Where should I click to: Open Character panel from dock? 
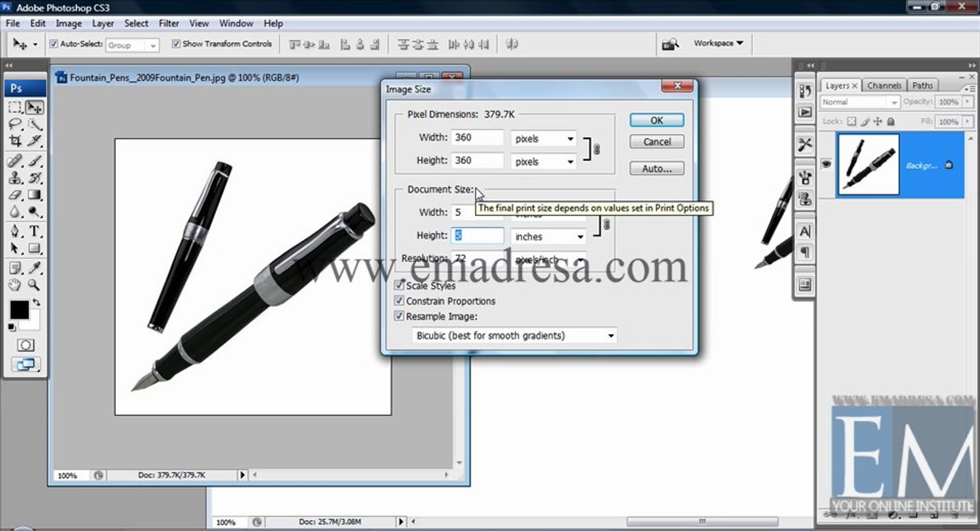coord(805,232)
